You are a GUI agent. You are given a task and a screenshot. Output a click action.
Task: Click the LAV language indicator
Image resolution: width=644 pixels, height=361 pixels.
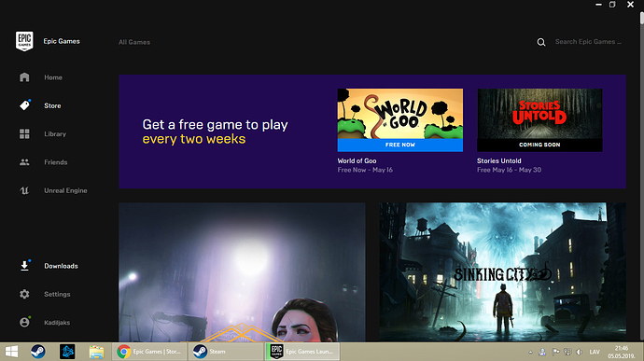595,352
